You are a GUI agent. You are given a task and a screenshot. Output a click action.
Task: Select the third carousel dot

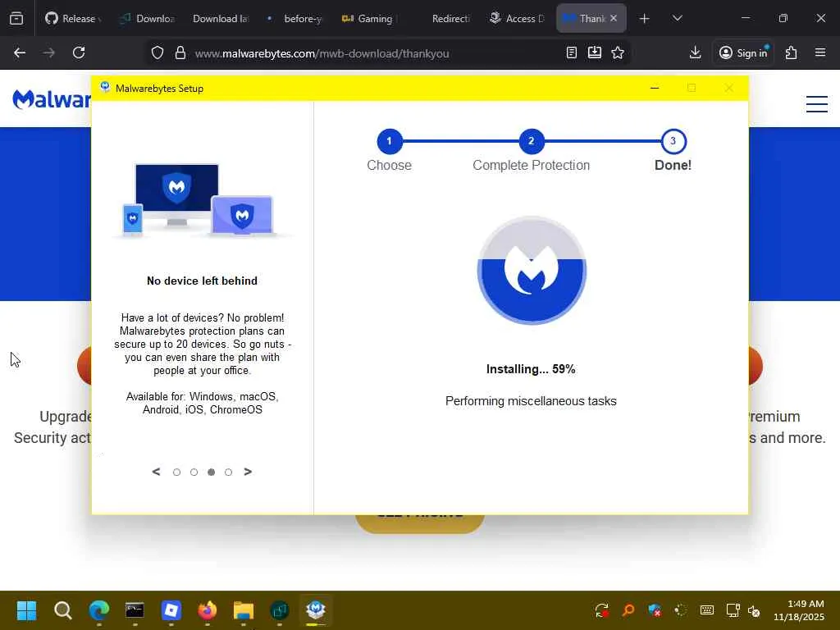point(211,472)
